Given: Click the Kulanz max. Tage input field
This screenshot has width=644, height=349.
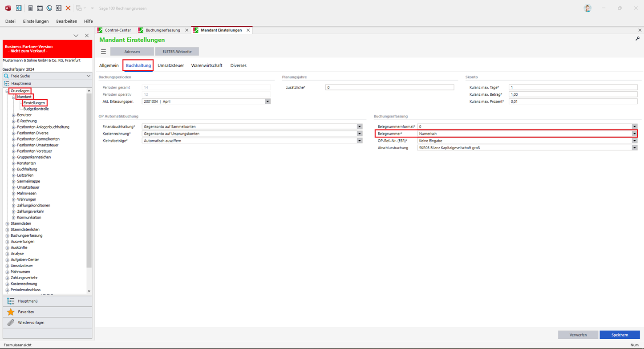Looking at the screenshot, I should tap(572, 88).
